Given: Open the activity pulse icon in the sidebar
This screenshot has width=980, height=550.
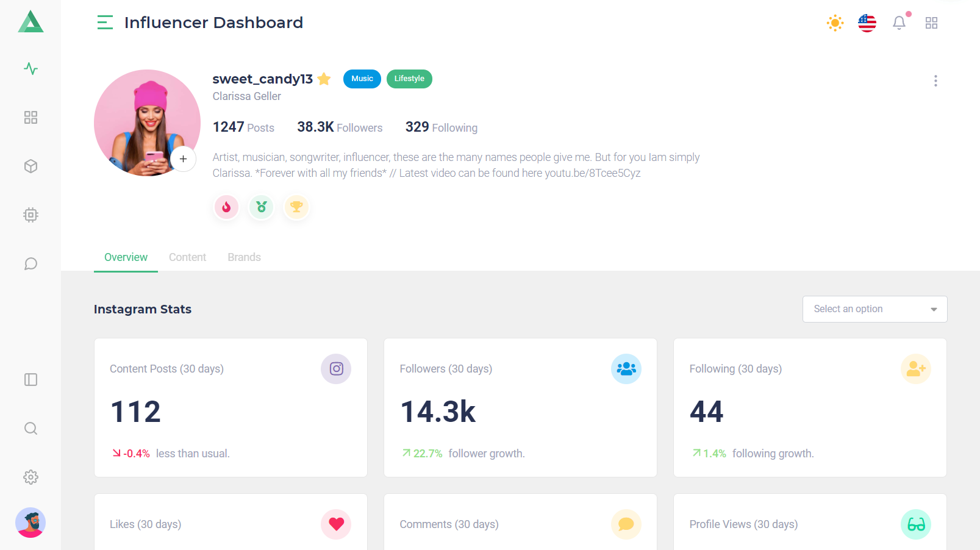Looking at the screenshot, I should coord(30,68).
